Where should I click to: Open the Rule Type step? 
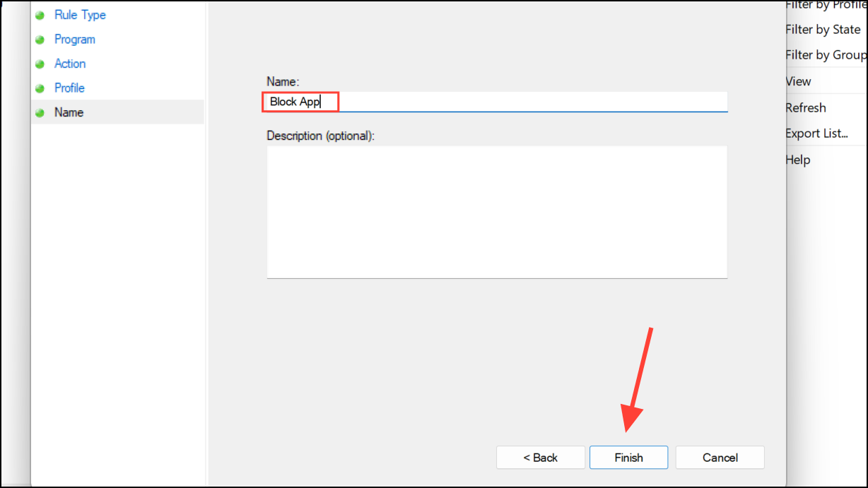(80, 15)
